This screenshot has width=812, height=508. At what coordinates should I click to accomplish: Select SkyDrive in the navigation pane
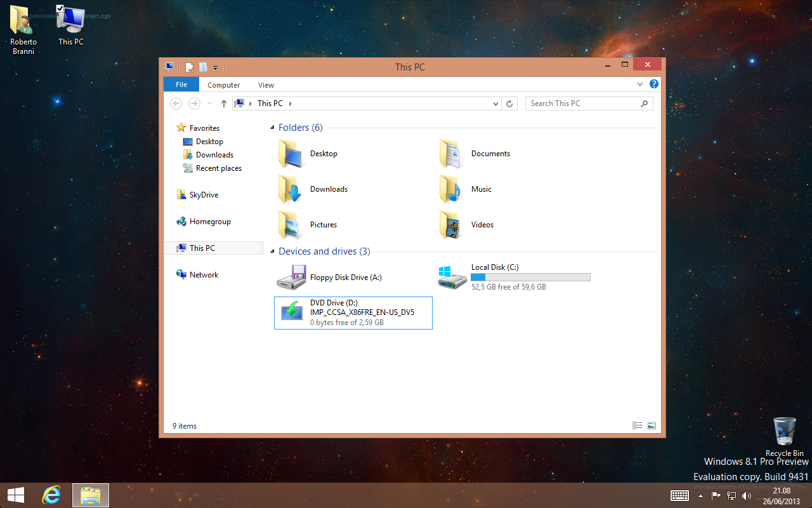[x=204, y=195]
